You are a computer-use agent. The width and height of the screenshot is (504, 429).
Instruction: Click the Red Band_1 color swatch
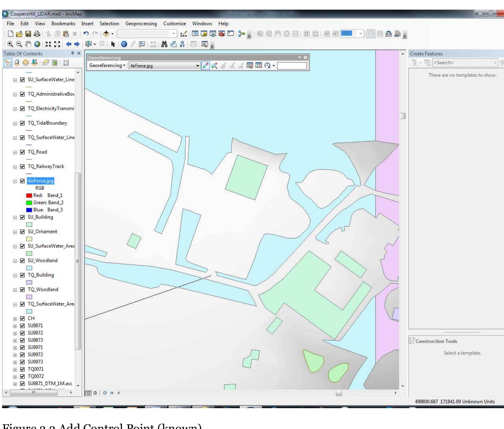pos(29,196)
